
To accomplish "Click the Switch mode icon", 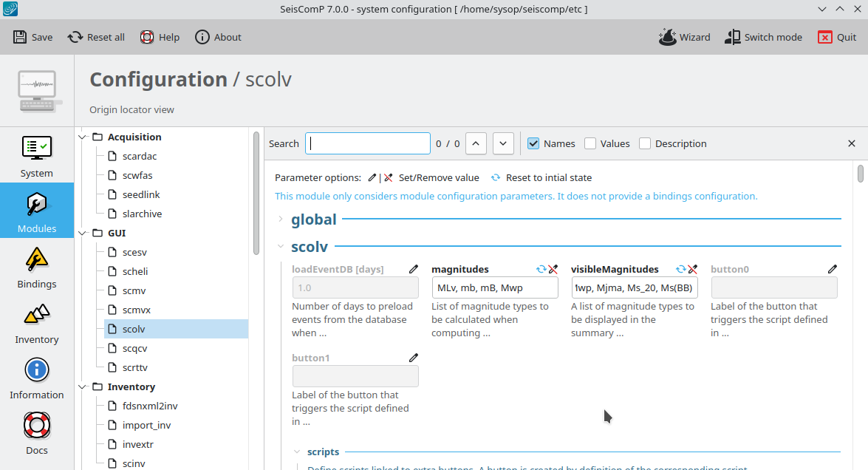I will [733, 37].
